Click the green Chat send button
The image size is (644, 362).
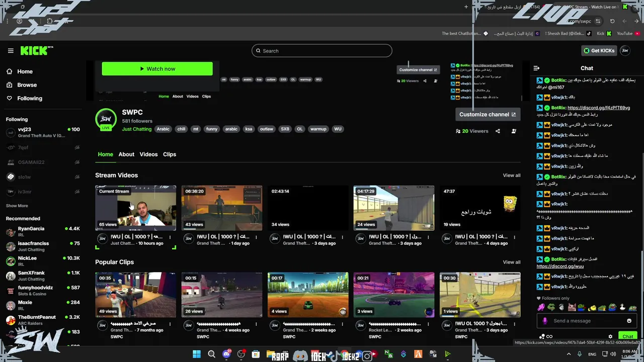(x=628, y=336)
